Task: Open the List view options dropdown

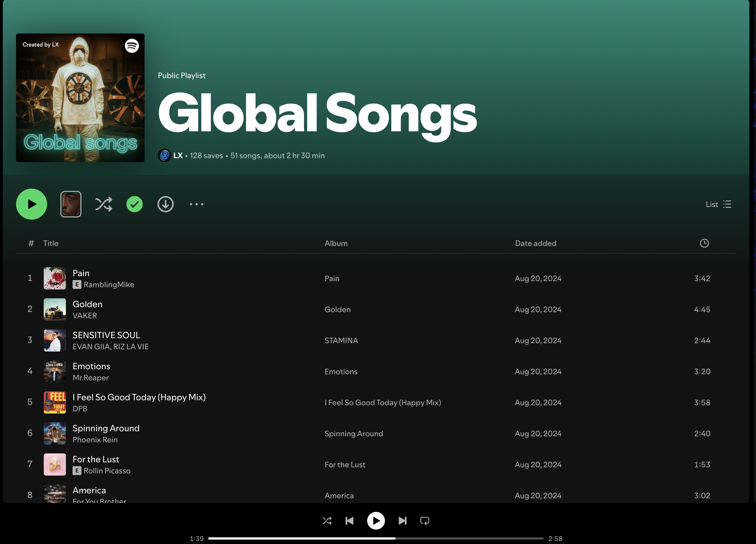Action: tap(718, 204)
